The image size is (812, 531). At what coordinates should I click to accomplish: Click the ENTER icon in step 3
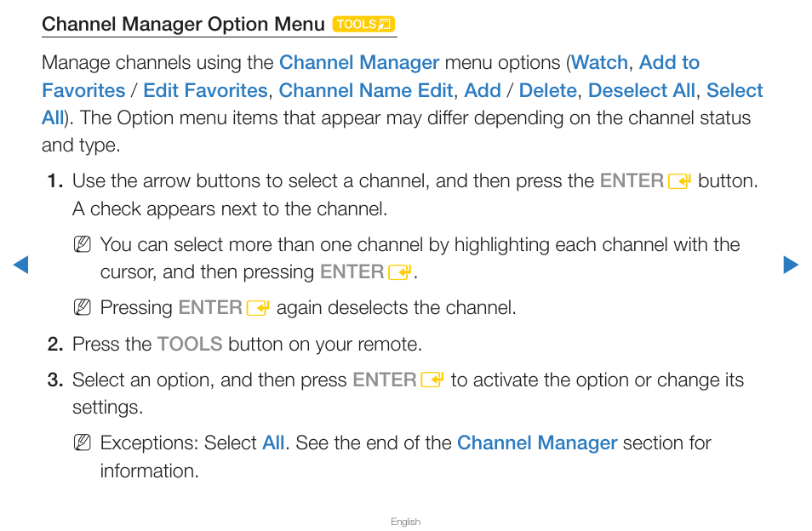(432, 380)
